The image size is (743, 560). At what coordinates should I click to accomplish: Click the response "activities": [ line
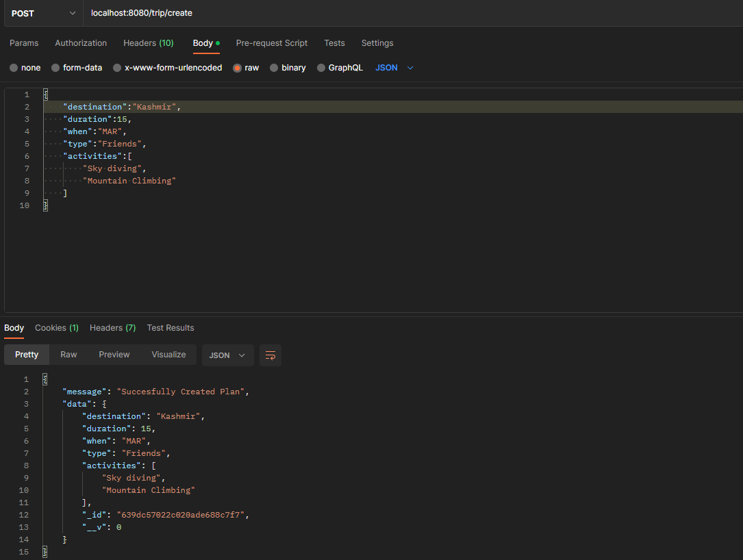(x=119, y=466)
